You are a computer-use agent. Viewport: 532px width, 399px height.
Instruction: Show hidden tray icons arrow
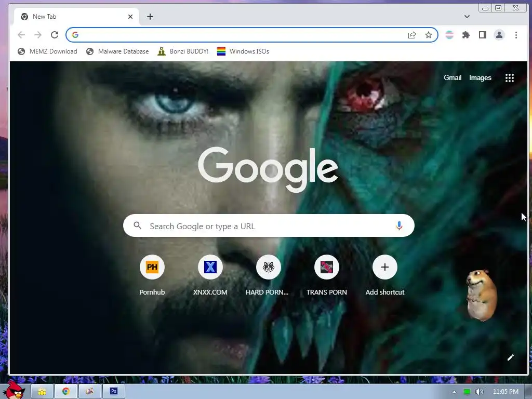click(x=454, y=392)
